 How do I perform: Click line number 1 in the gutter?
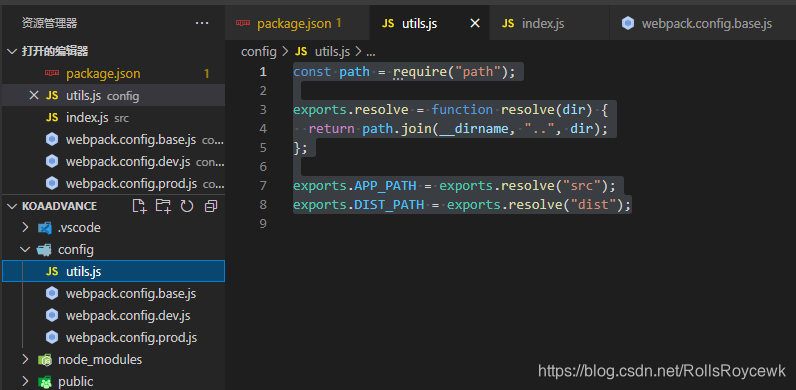(262, 72)
